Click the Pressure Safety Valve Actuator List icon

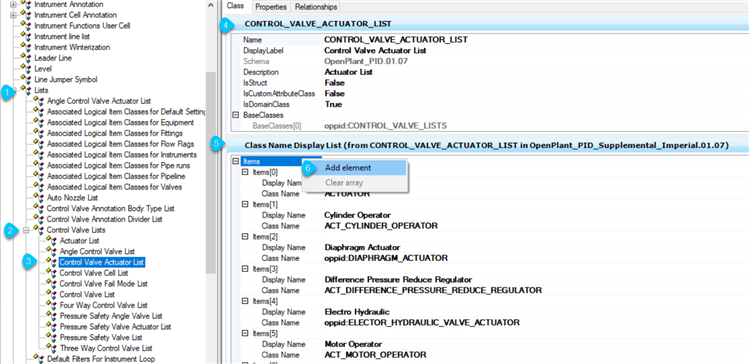tap(52, 327)
